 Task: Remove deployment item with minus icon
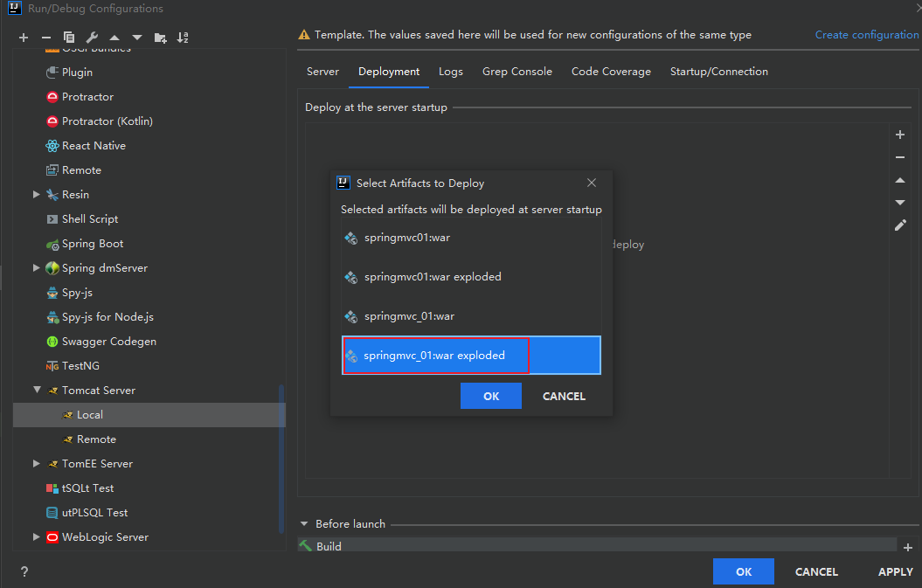pyautogui.click(x=899, y=157)
